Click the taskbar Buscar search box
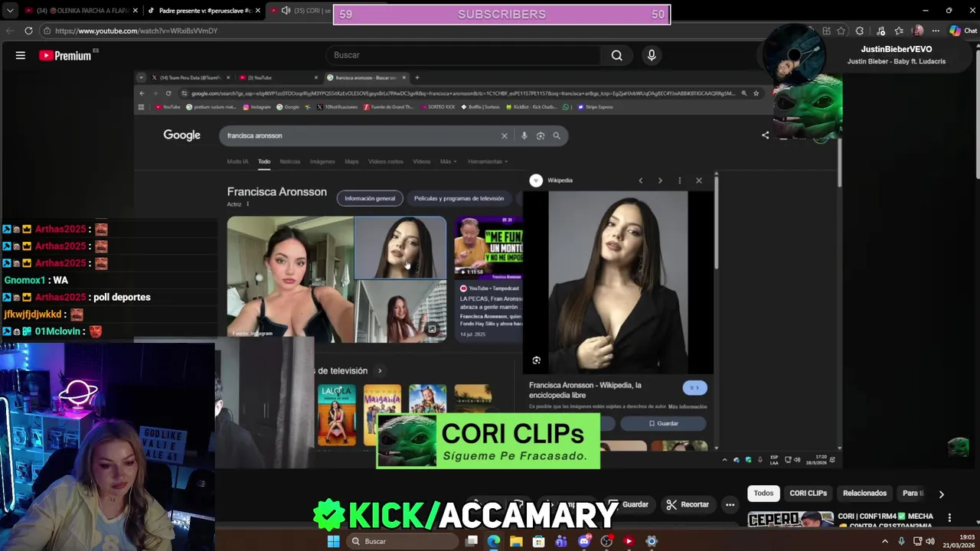 point(400,541)
